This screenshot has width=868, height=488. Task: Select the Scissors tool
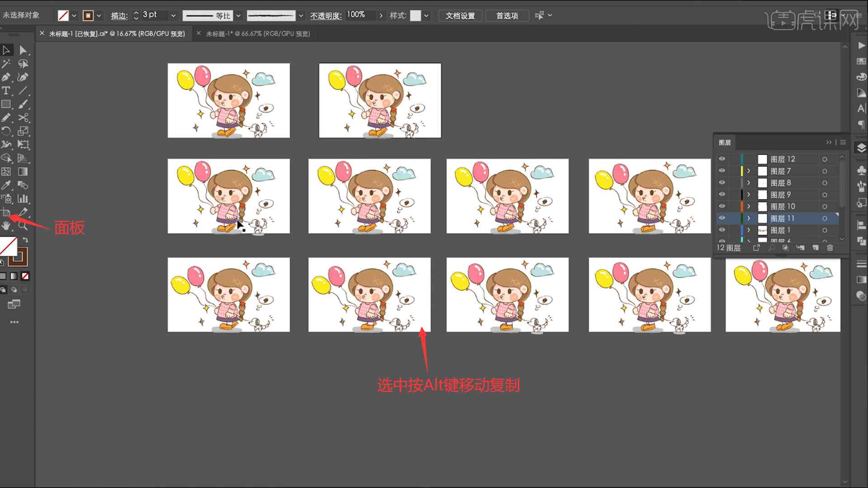click(x=23, y=118)
